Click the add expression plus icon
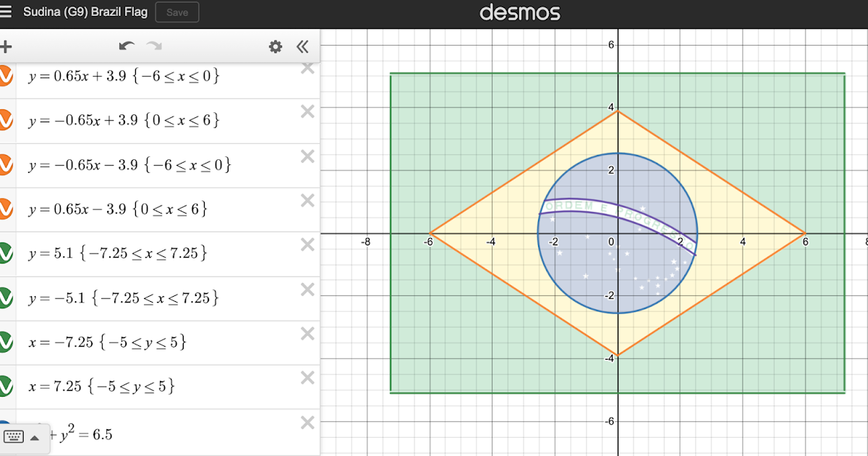The image size is (868, 456). click(6, 46)
